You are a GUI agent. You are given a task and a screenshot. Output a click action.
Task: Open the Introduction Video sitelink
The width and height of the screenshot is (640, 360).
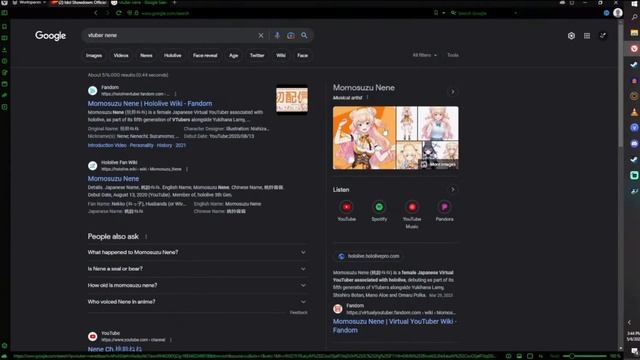coord(107,145)
